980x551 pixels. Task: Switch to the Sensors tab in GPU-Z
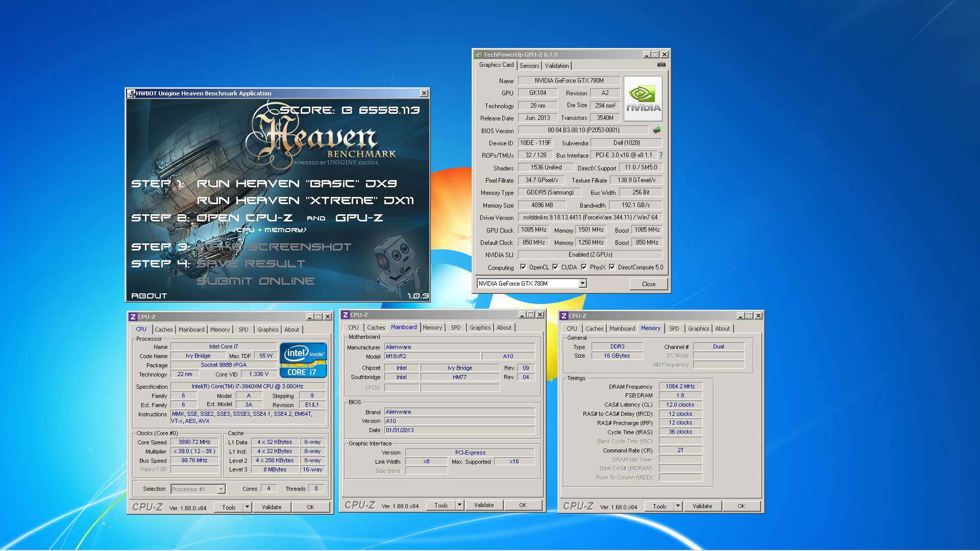529,66
